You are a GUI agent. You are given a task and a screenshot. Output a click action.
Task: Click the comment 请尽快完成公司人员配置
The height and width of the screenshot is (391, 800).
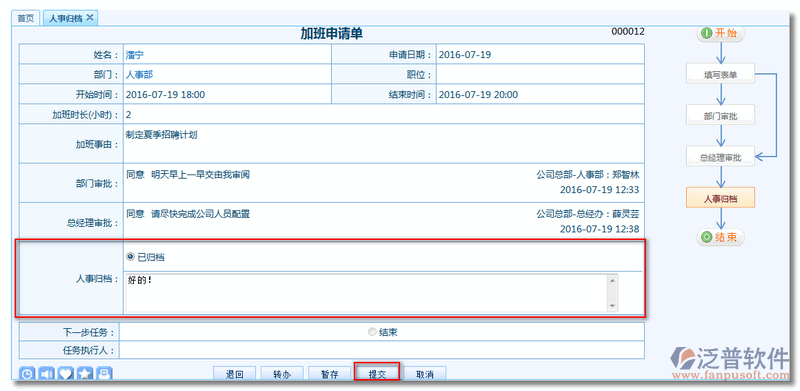(x=201, y=214)
